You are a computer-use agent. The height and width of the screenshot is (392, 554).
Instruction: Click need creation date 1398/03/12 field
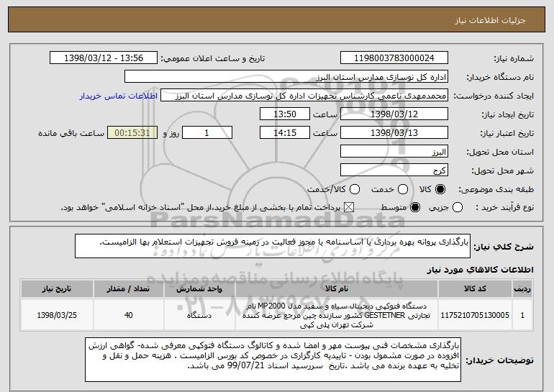[394, 114]
